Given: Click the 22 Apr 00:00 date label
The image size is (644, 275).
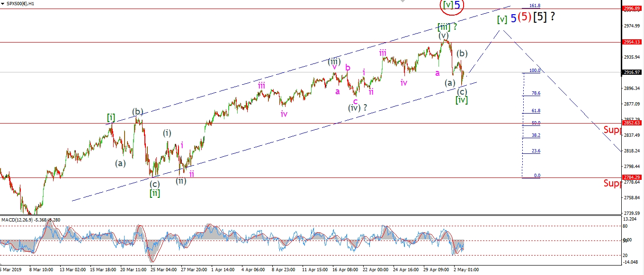Looking at the screenshot, I should pyautogui.click(x=375, y=270).
